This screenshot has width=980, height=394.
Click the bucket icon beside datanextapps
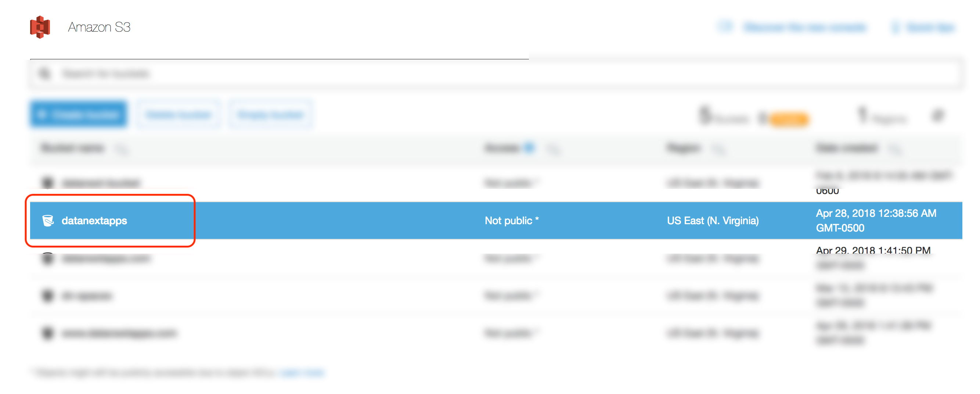pos(48,221)
